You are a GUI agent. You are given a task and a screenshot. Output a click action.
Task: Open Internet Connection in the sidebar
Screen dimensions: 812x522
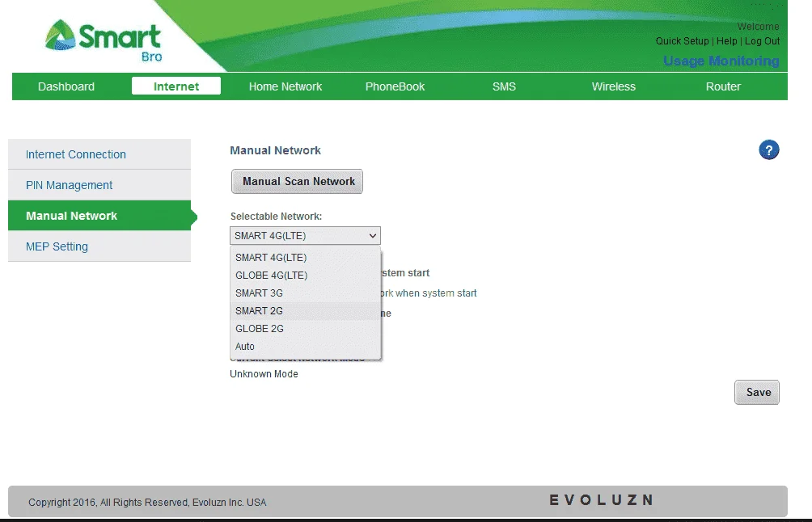(x=99, y=154)
